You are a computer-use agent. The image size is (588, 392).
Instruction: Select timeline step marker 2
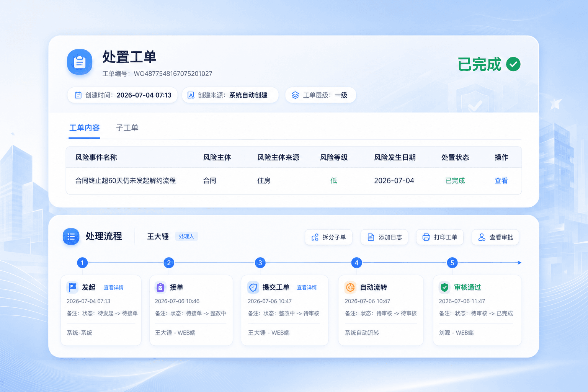(169, 263)
